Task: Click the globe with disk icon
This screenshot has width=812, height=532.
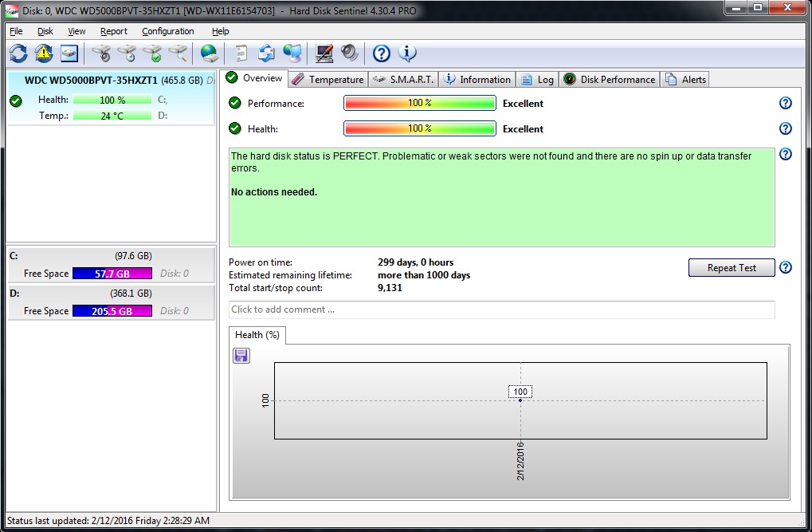Action: coord(209,53)
